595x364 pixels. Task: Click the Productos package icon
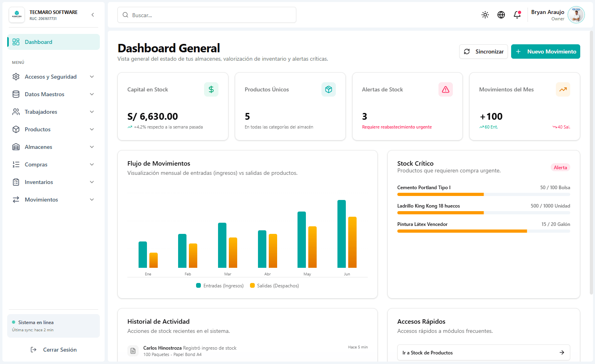click(x=16, y=129)
